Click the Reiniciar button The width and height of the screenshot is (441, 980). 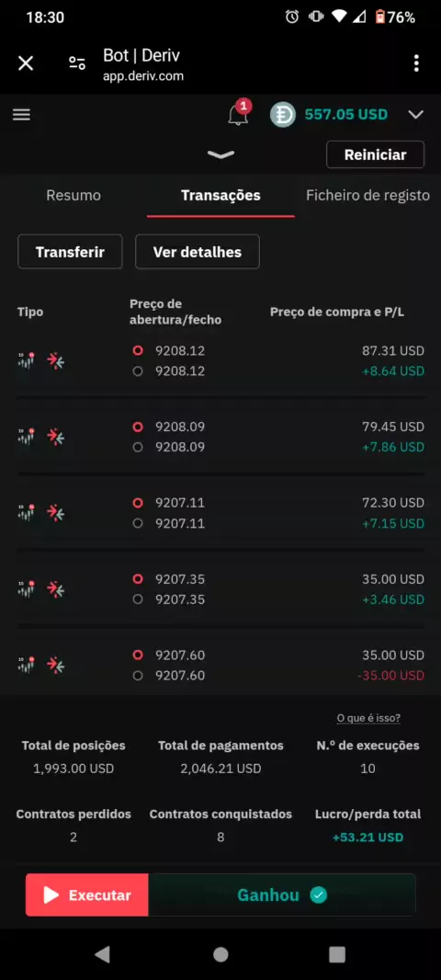point(375,154)
